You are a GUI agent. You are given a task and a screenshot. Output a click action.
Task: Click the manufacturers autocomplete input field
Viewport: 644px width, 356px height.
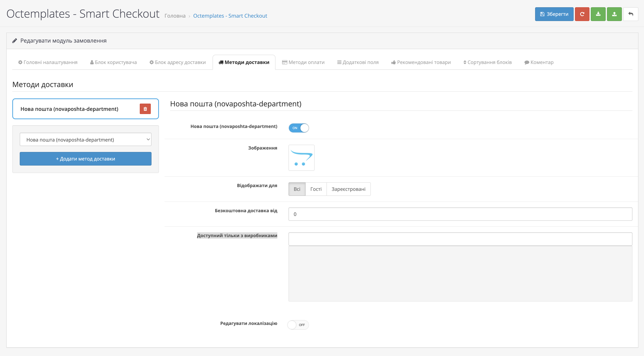tap(460, 239)
